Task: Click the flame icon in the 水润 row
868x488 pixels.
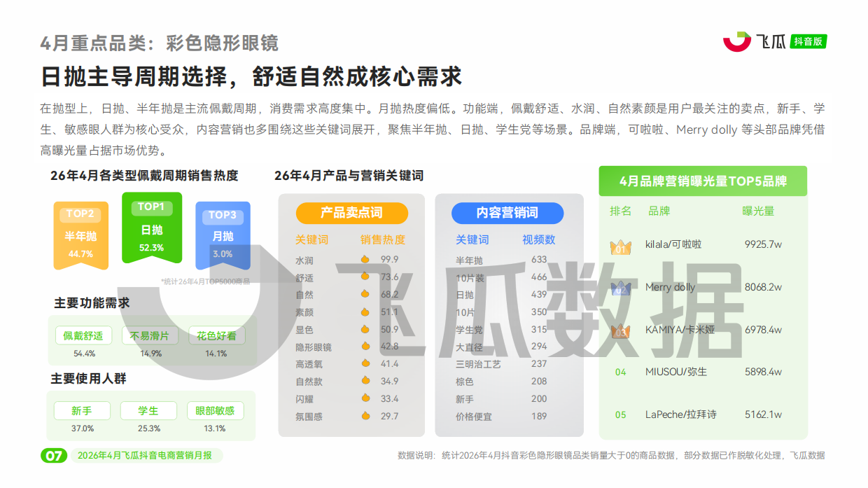Action: tap(365, 260)
